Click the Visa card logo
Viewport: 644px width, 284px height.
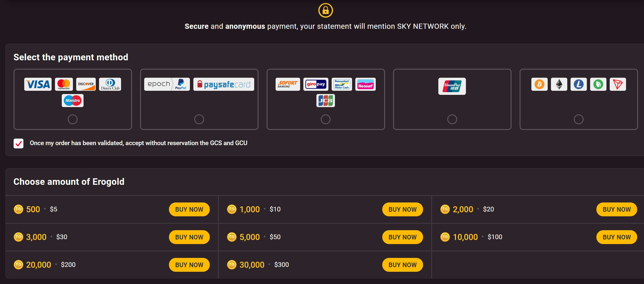pyautogui.click(x=38, y=84)
